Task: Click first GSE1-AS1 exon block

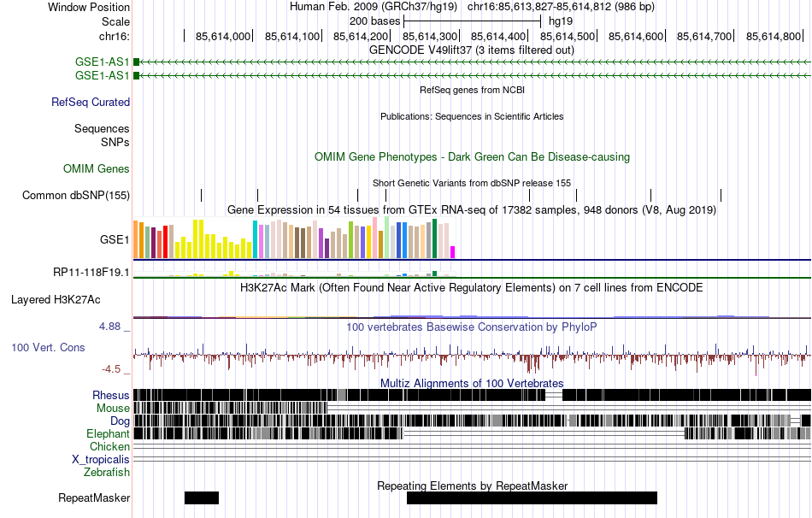Action: 136,62
